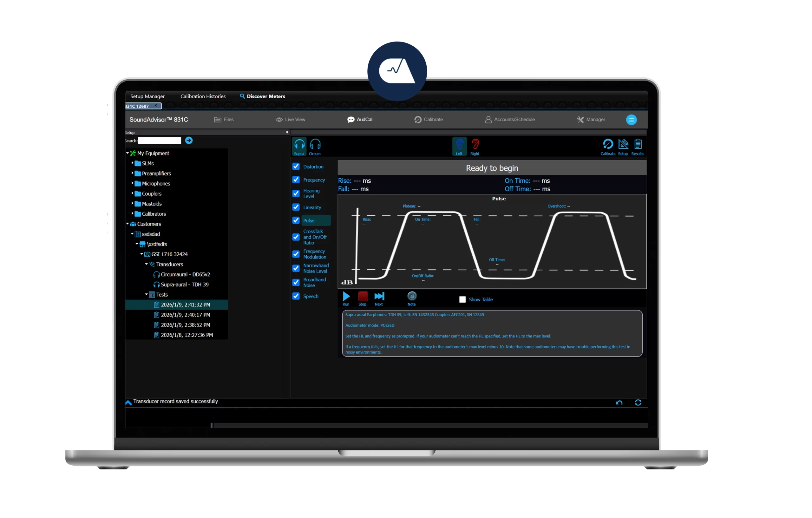812x518 pixels.
Task: Close the 831C 12687 tab
Action: pos(156,106)
